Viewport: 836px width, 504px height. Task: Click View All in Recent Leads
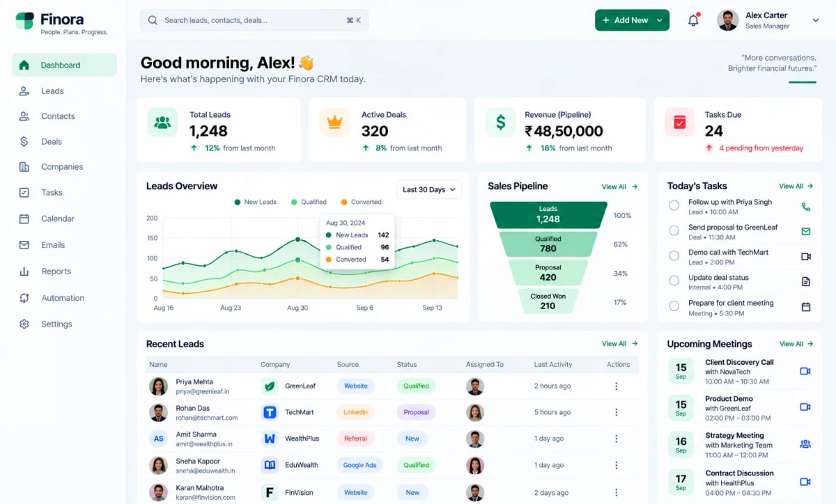(619, 343)
